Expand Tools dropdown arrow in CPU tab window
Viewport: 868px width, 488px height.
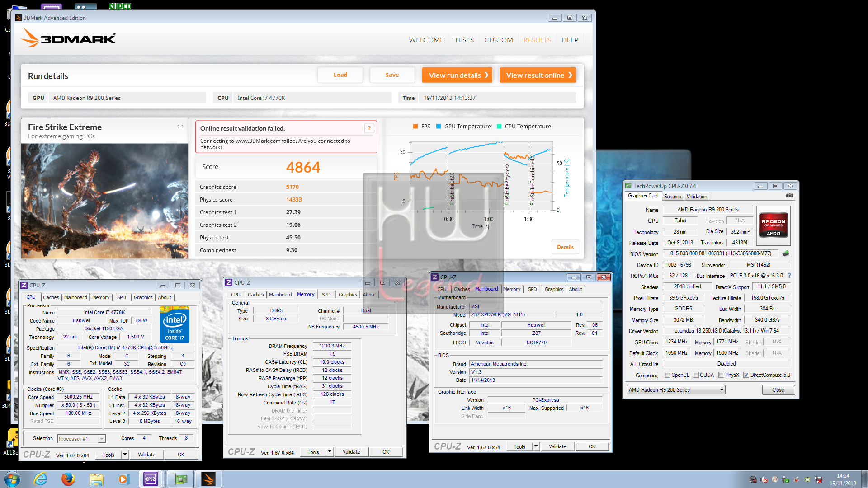click(125, 455)
